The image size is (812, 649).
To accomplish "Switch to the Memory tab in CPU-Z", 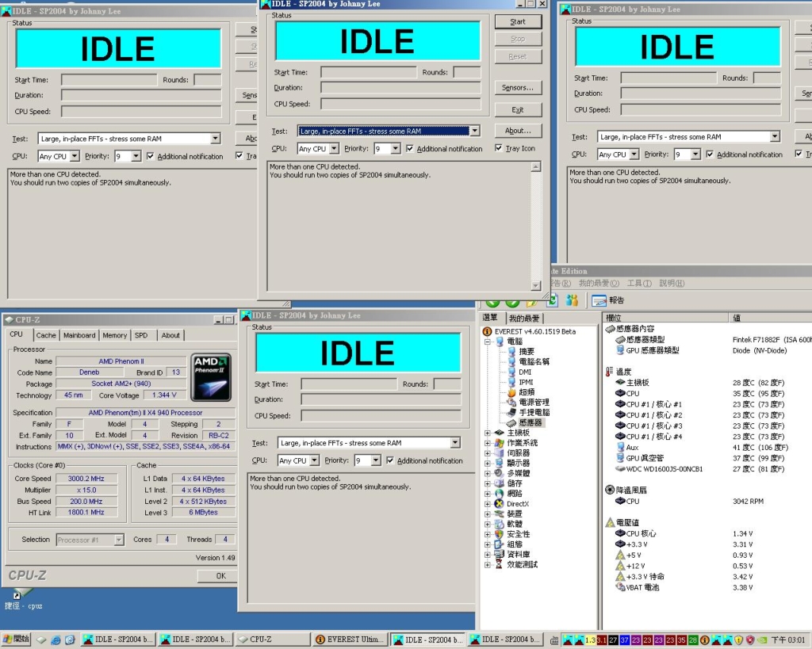I will [x=114, y=335].
